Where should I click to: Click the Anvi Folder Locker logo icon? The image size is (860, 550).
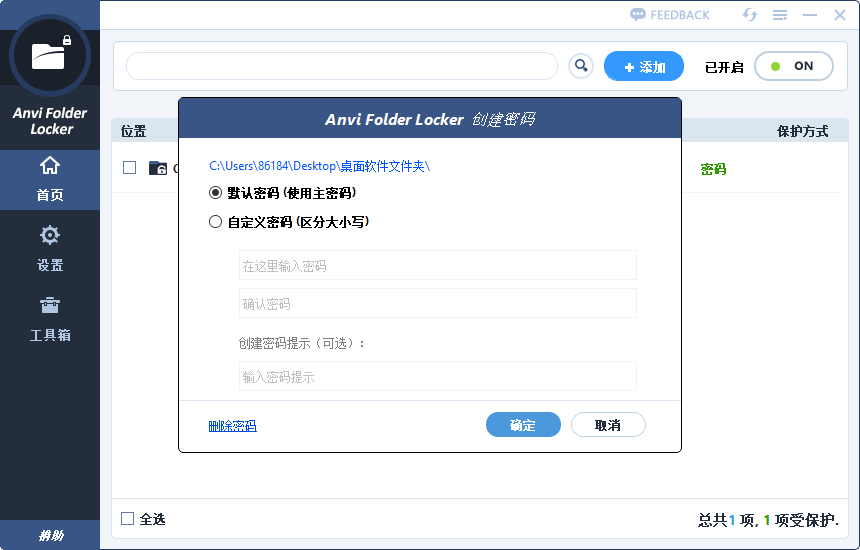pyautogui.click(x=50, y=55)
